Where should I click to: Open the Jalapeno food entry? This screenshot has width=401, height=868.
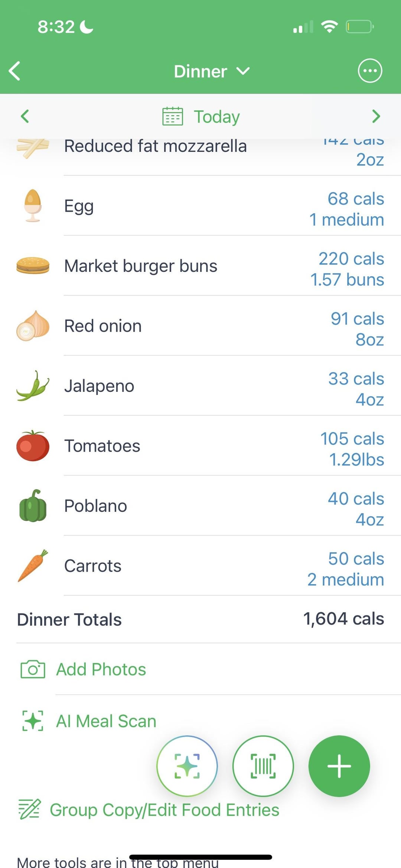point(200,386)
